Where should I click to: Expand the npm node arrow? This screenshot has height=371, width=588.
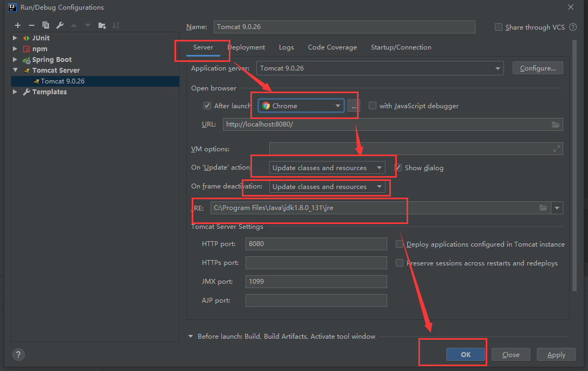coord(15,49)
